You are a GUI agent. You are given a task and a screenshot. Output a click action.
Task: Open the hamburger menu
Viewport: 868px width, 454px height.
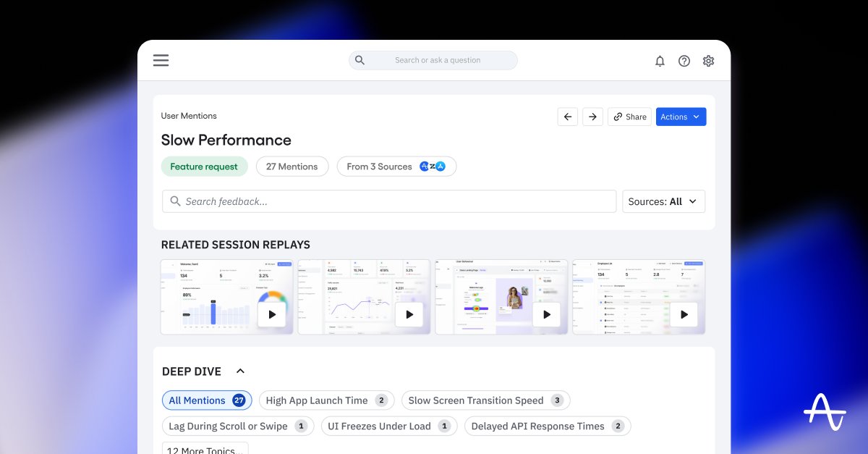pyautogui.click(x=161, y=61)
